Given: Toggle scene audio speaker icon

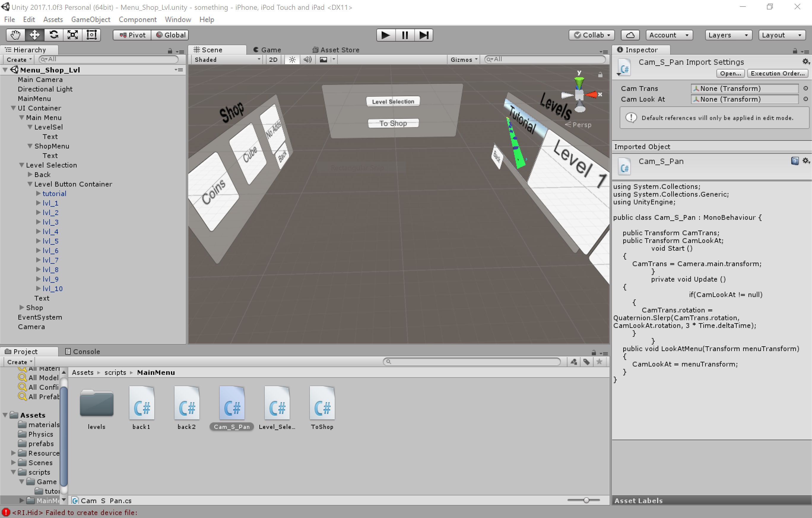Looking at the screenshot, I should pyautogui.click(x=307, y=59).
